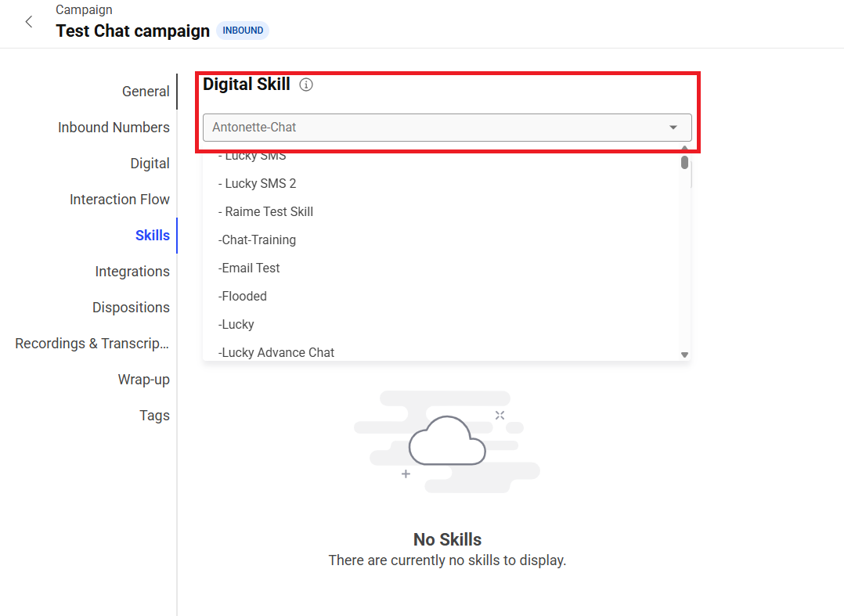Click the dropdown list scrollbar thumb
This screenshot has height=616, width=844.
pos(684,163)
